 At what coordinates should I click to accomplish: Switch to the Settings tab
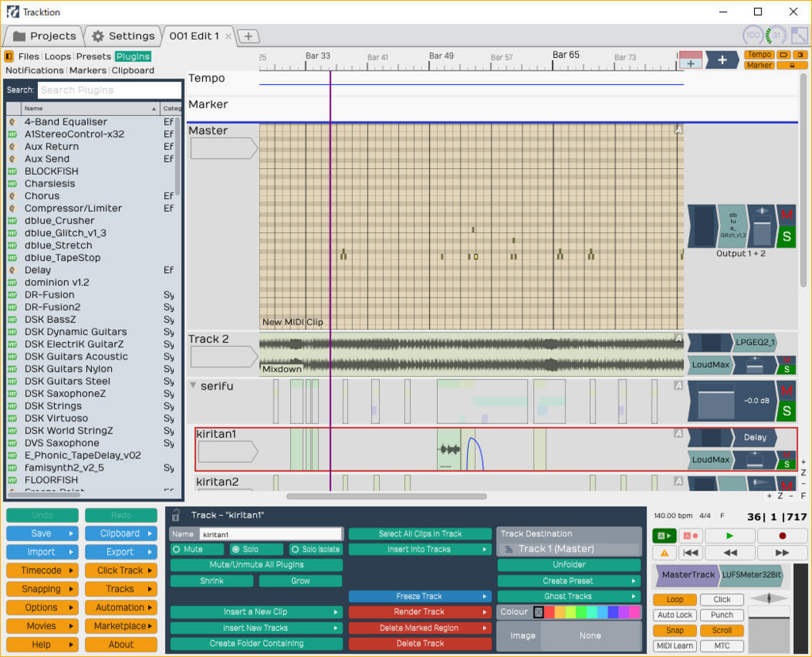123,36
